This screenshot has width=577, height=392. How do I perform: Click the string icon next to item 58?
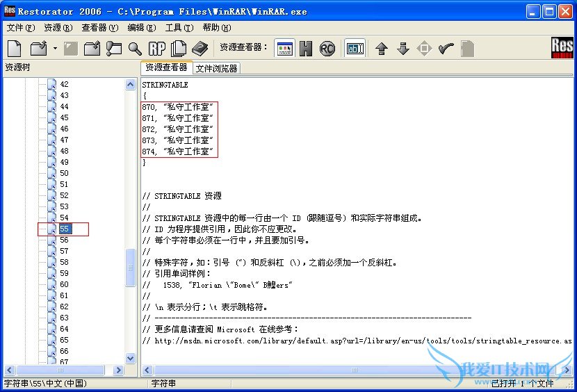tap(52, 263)
